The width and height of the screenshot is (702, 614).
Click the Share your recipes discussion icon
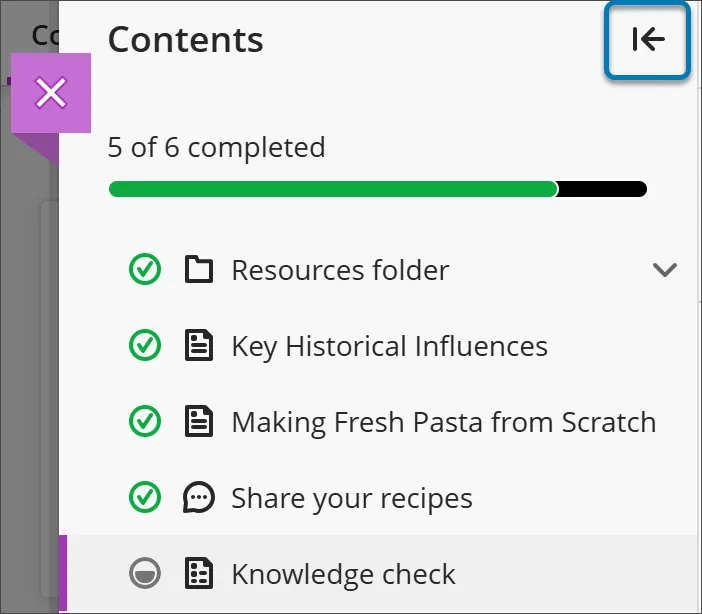[x=200, y=498]
